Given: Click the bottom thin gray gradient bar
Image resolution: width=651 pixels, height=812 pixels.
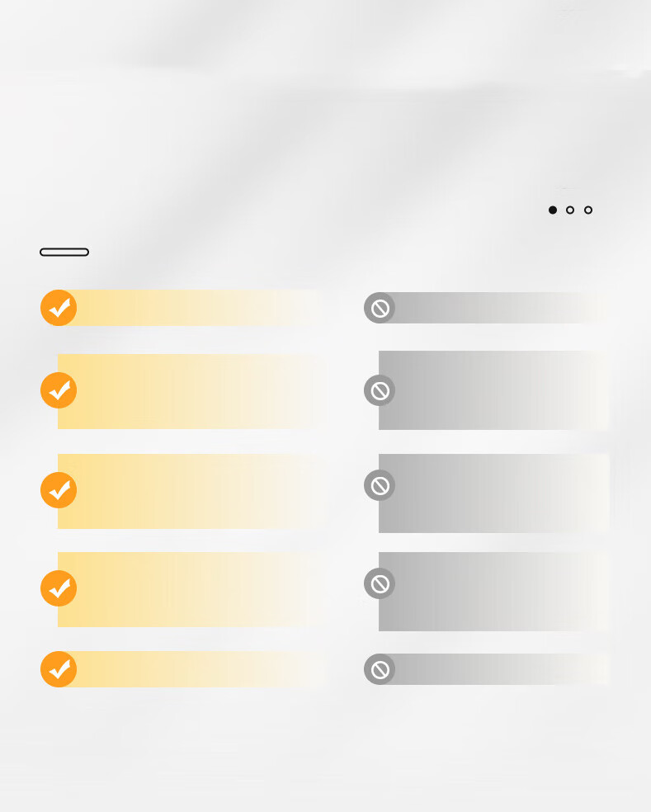Looking at the screenshot, I should tap(494, 669).
